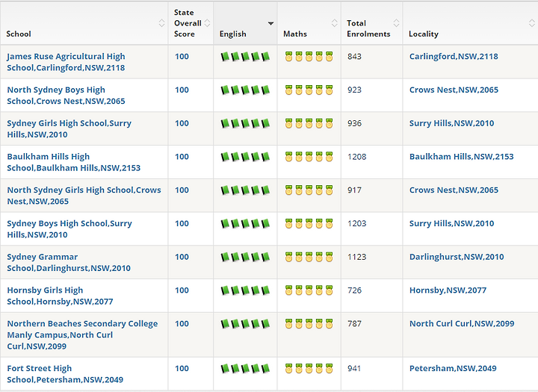538x392 pixels.
Task: Click Darlinghurst,NSW,2010 locality link
Action: pyautogui.click(x=457, y=257)
